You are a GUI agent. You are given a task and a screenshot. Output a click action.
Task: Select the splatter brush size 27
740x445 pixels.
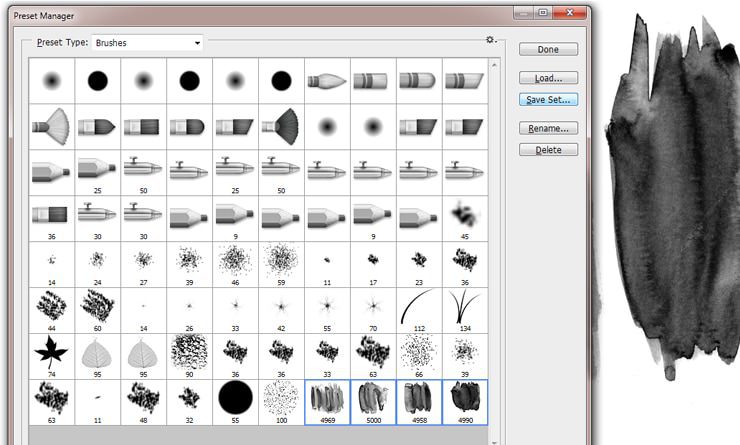click(x=143, y=265)
